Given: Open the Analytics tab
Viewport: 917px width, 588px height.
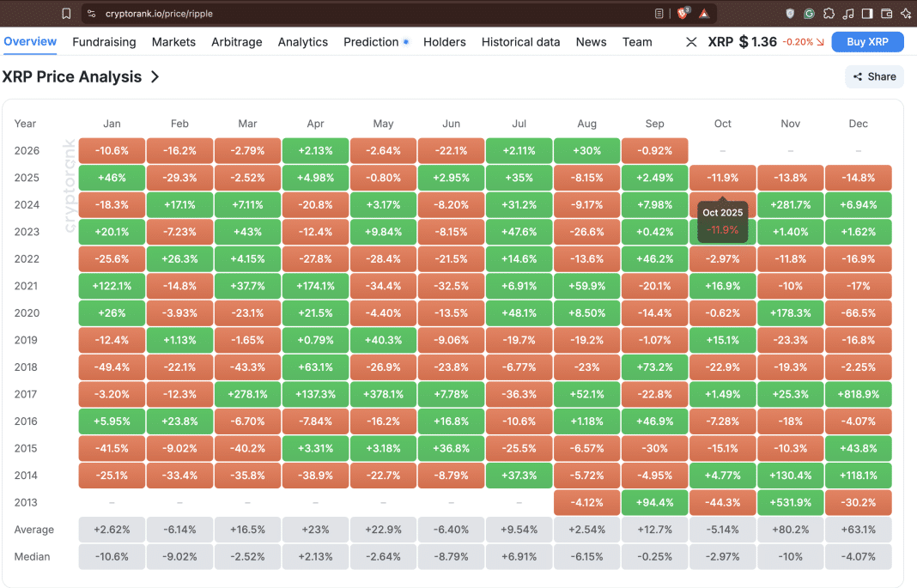Looking at the screenshot, I should 303,42.
